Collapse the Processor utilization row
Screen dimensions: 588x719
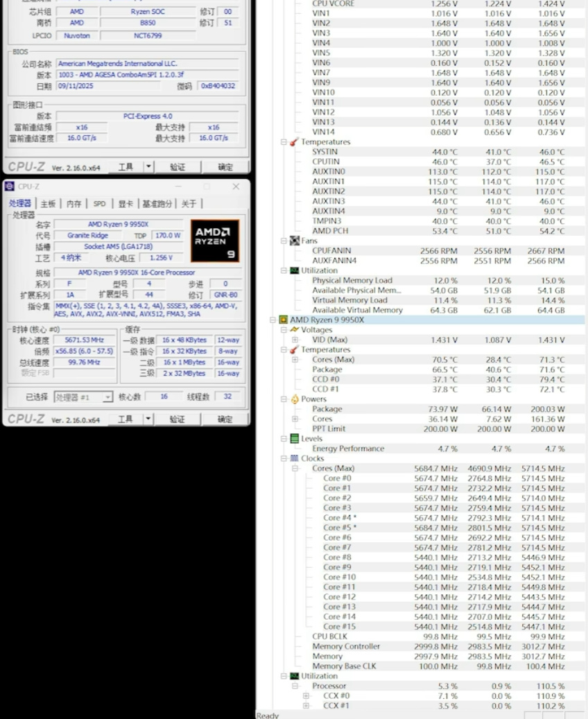pos(295,686)
